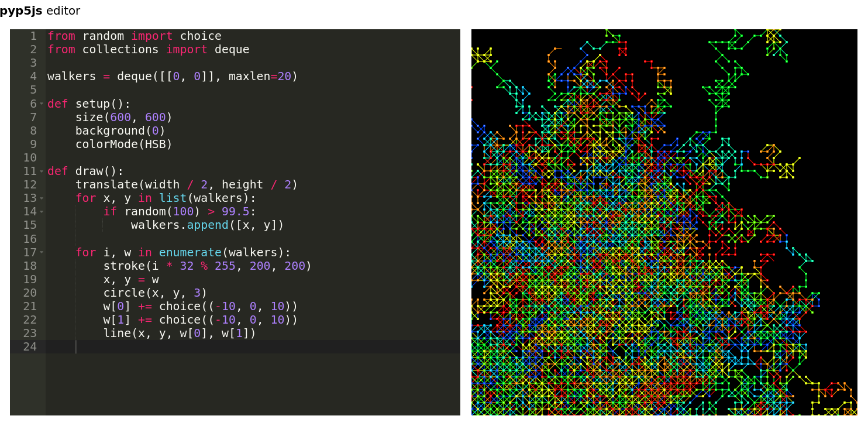Click 'from collections import deque' line

click(x=149, y=50)
